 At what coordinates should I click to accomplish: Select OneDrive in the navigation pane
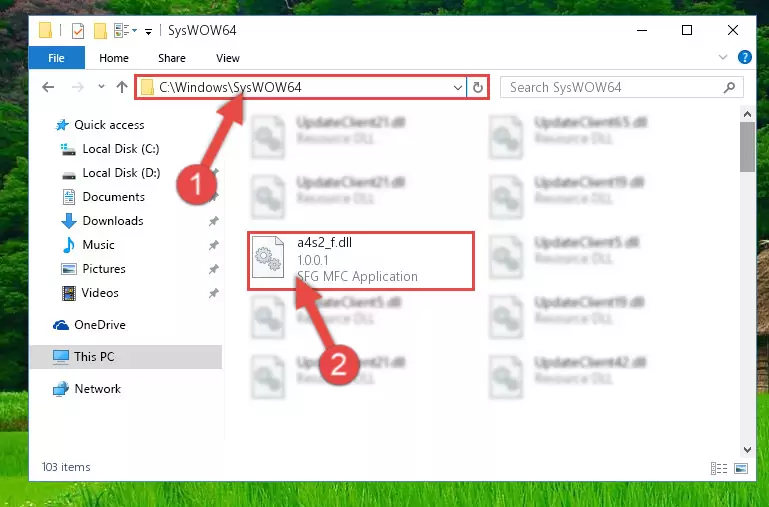100,325
